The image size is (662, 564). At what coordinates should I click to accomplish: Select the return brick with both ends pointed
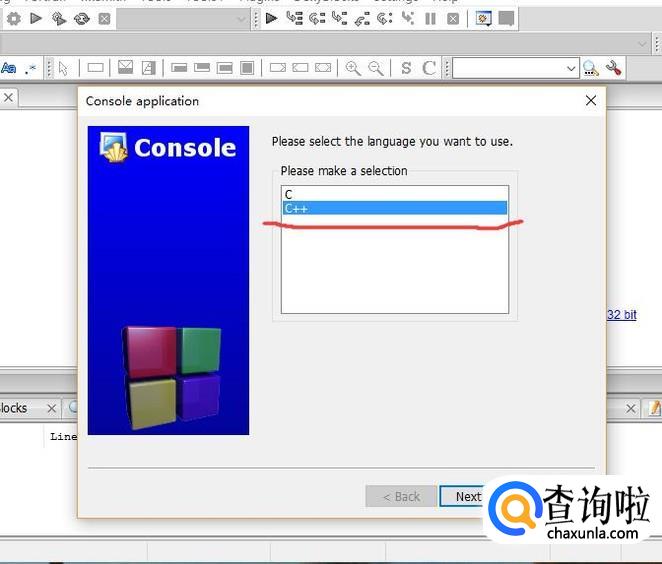click(323, 68)
